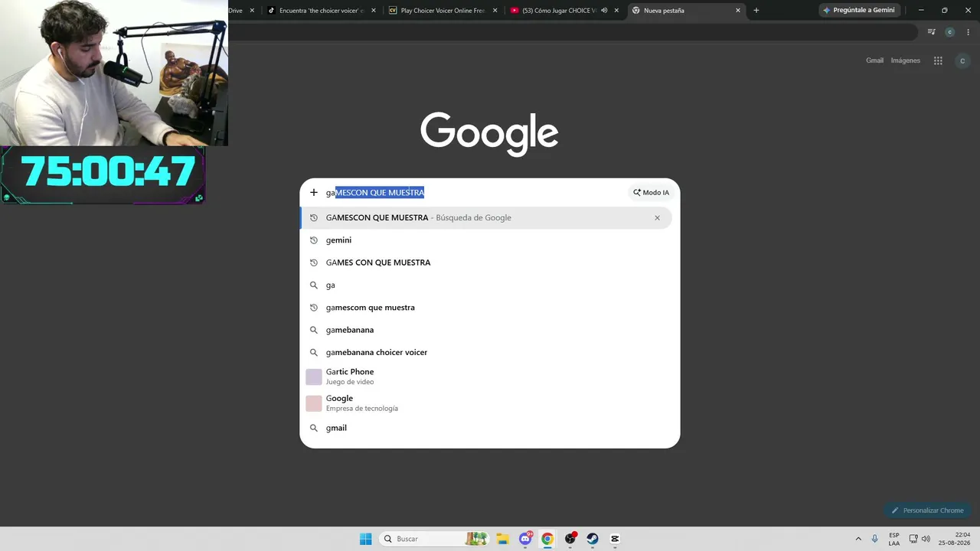The width and height of the screenshot is (980, 551).
Task: Select gamebanana choicer voicer suggestion
Action: click(x=486, y=353)
